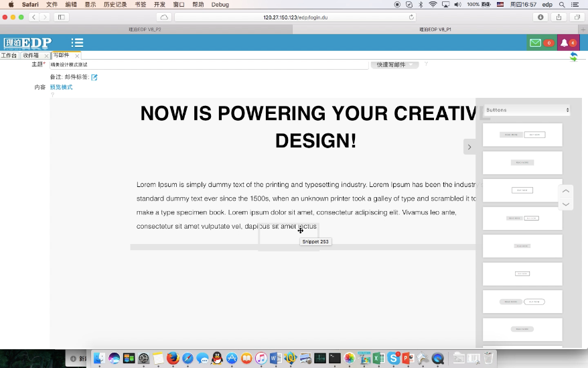Collapse the snippet panel with the arrow handle
The height and width of the screenshot is (368, 588).
tap(469, 147)
